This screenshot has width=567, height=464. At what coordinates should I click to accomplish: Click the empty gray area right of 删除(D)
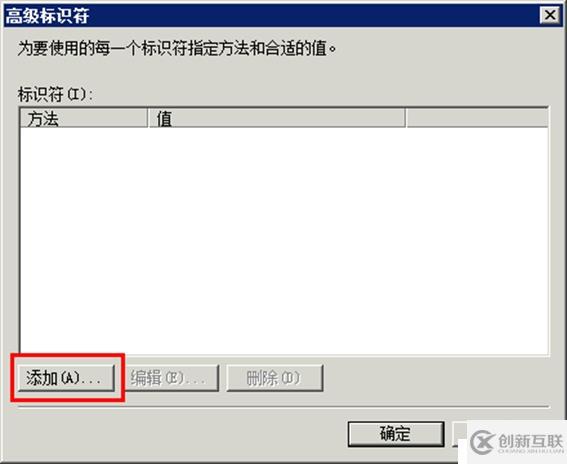[x=436, y=378]
